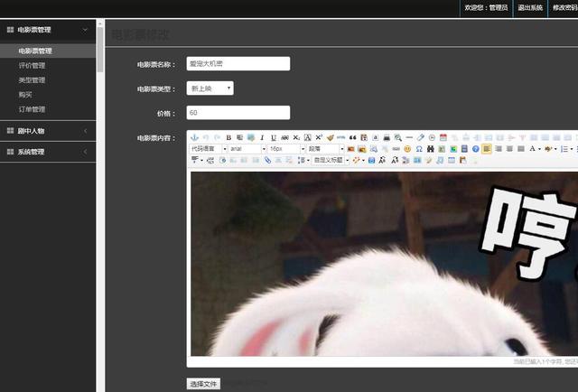The image size is (578, 392).
Task: Preview content with the magnifier icon
Action: [397, 137]
